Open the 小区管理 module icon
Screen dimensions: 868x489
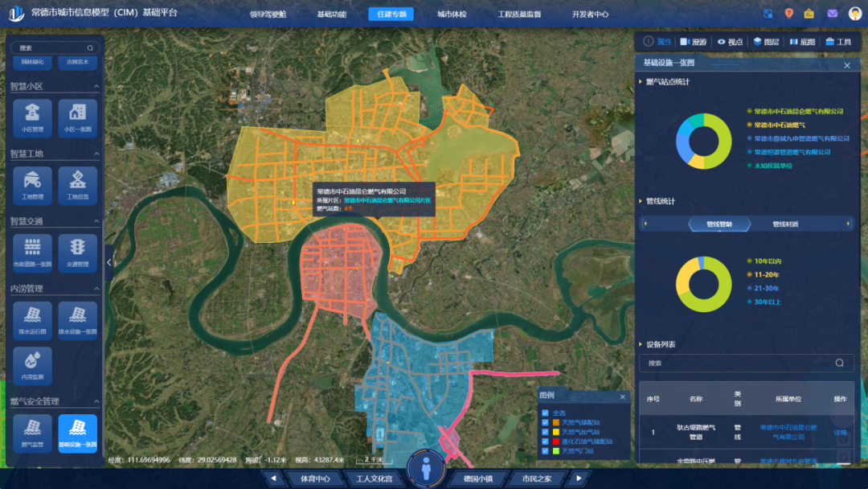click(32, 114)
